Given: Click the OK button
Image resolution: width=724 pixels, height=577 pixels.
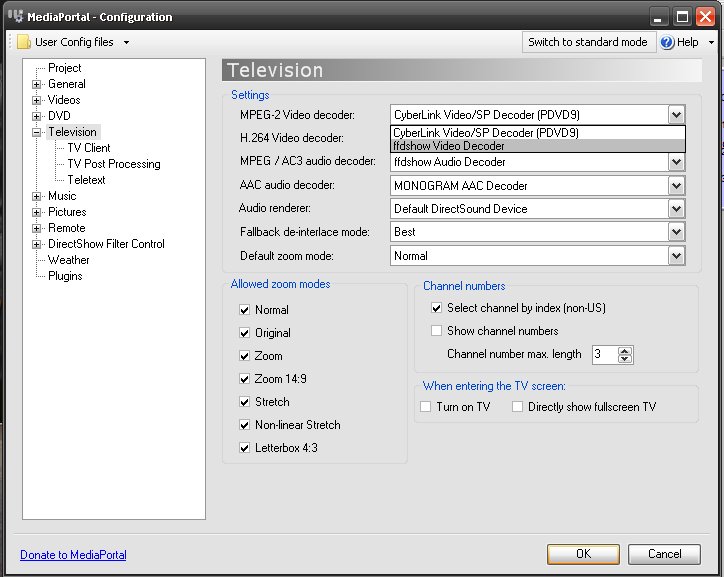Looking at the screenshot, I should pos(583,554).
